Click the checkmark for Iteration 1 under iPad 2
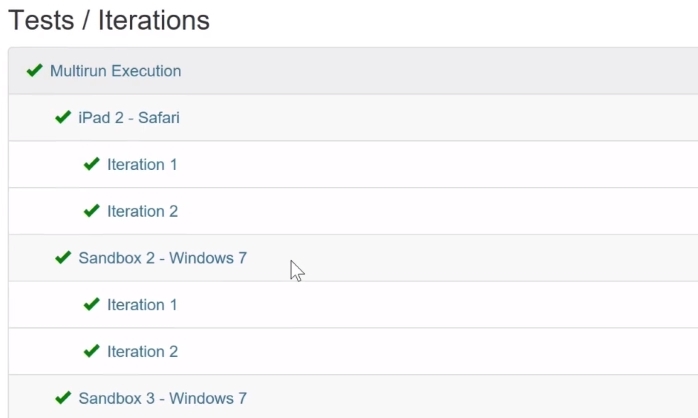698x418 pixels. [x=92, y=164]
